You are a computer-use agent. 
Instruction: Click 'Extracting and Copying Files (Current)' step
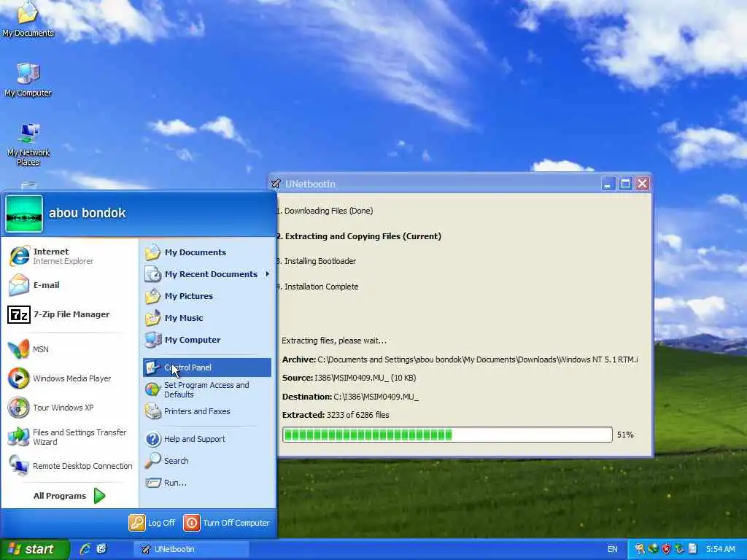click(x=363, y=236)
